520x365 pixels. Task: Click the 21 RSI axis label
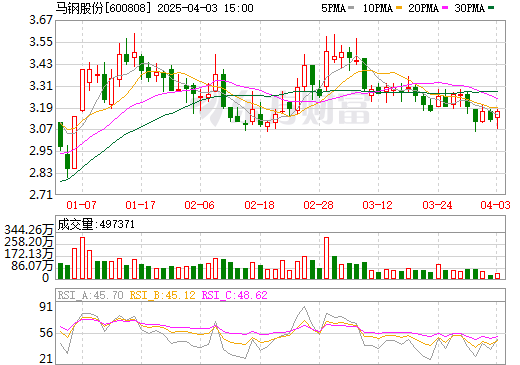point(46,359)
